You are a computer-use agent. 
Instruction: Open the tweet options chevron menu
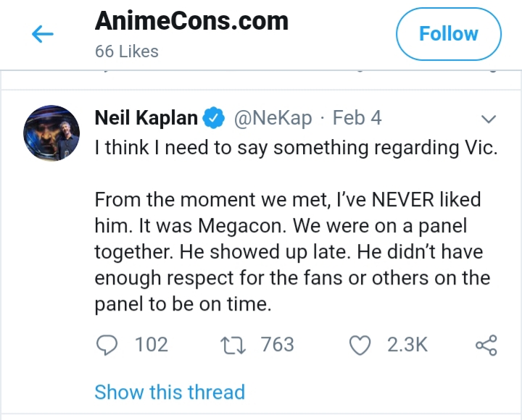click(489, 119)
